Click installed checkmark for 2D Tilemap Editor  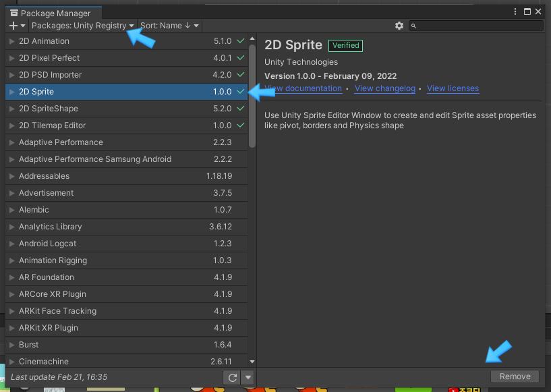(x=240, y=125)
